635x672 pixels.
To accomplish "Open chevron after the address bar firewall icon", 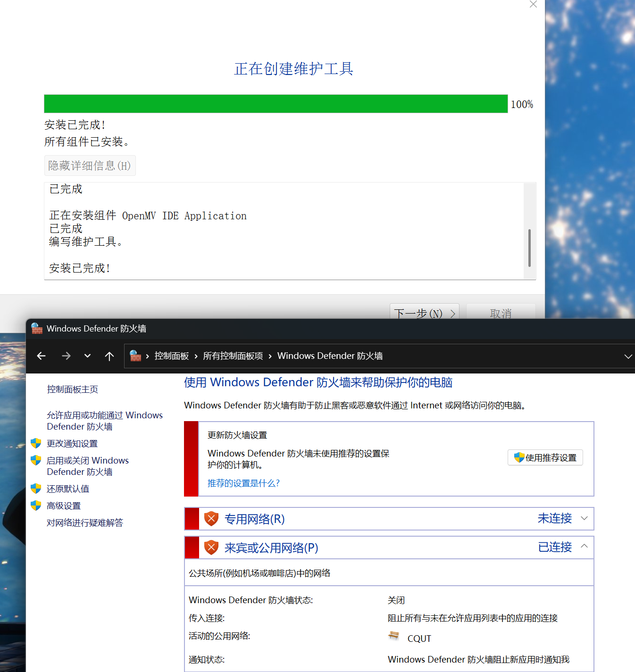I will coord(148,356).
